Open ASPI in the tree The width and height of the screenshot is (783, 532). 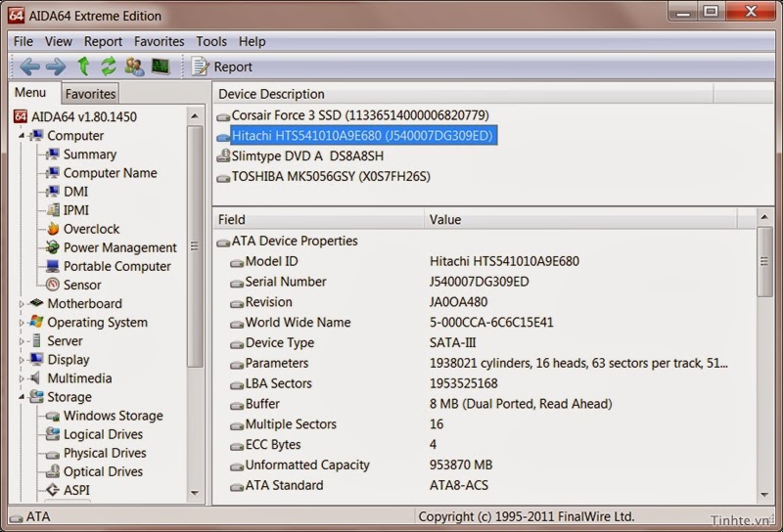[76, 491]
